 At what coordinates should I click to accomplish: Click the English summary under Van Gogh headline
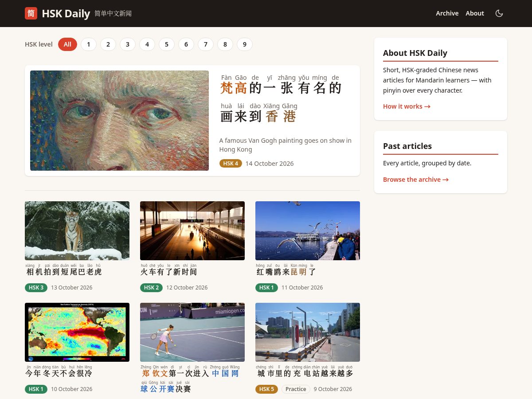pos(286,145)
